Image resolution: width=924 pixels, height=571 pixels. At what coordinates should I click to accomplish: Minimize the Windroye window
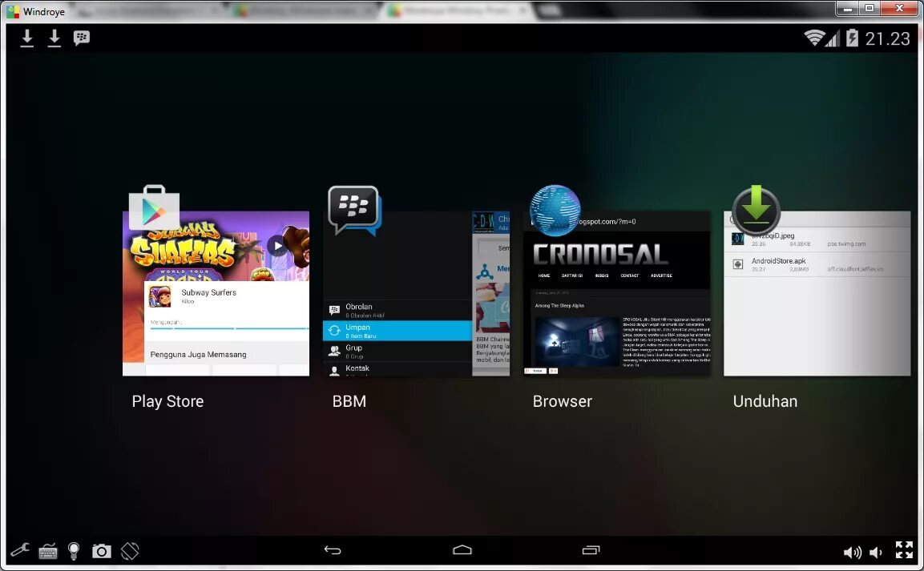847,8
